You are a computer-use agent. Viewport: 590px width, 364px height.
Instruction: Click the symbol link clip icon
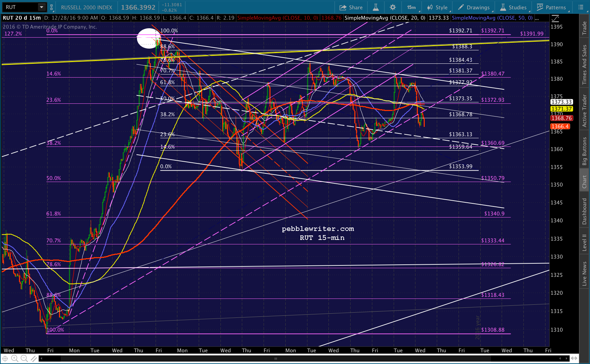pyautogui.click(x=52, y=7)
